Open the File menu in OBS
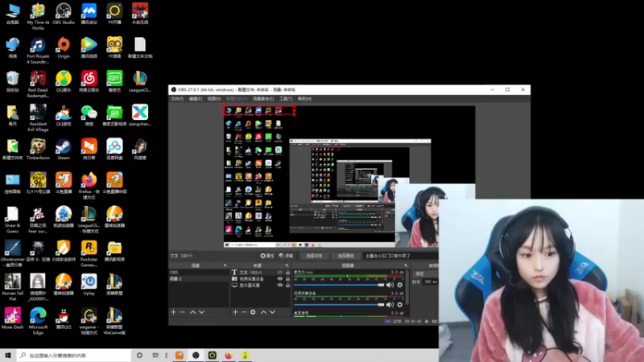644x362 pixels. [177, 99]
